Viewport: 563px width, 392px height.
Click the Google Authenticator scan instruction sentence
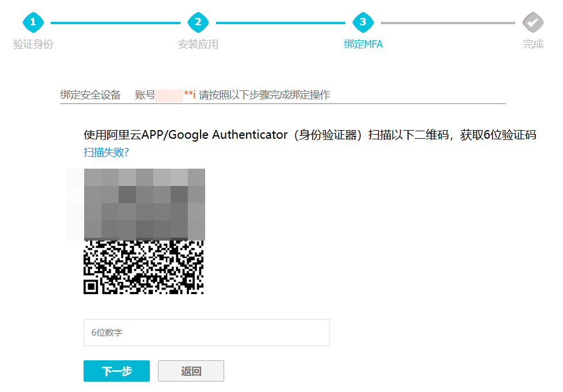coord(310,135)
